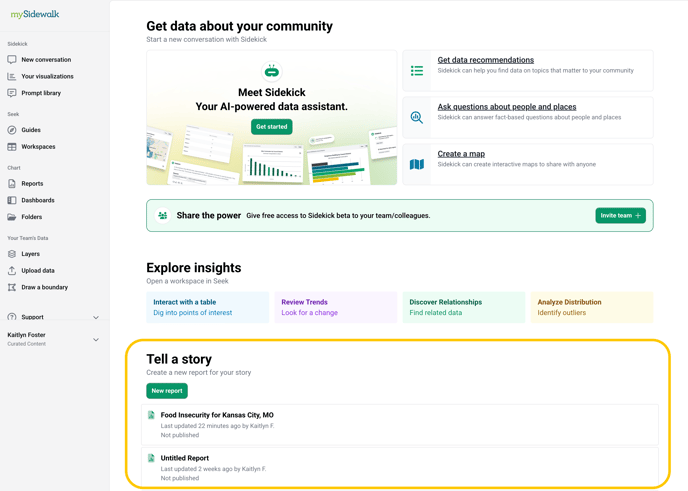Select Review Trends card
The image size is (688, 491).
pyautogui.click(x=336, y=307)
